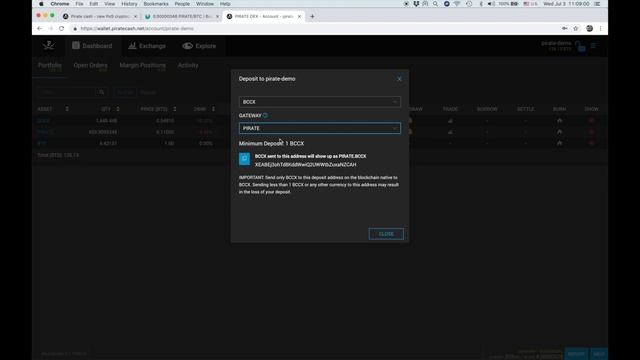
Task: Click the pirate-demo account name
Action: click(x=556, y=43)
